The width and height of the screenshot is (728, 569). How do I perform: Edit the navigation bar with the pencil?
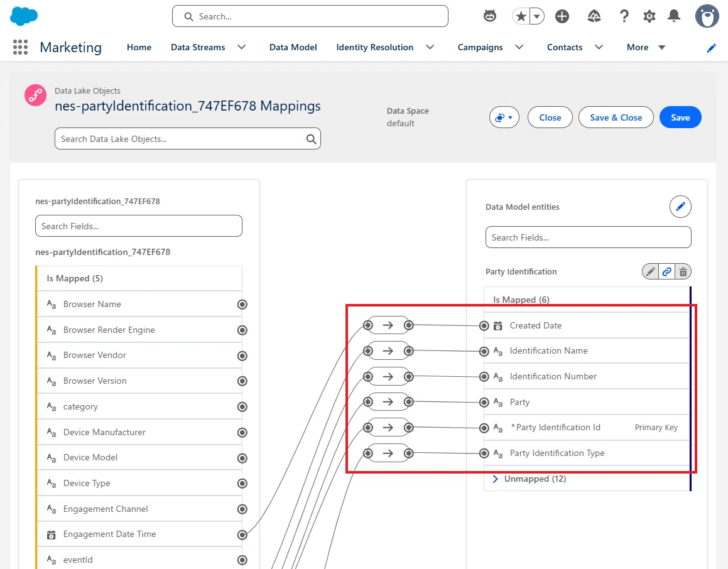pyautogui.click(x=711, y=48)
